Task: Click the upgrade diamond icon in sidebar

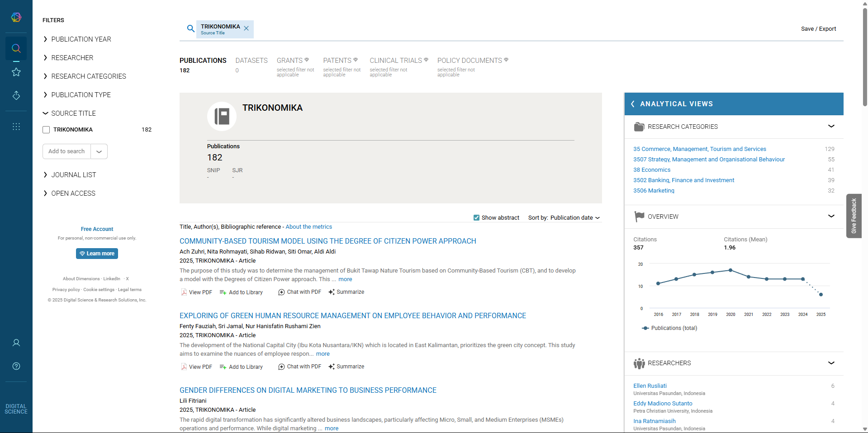Action: point(16,95)
